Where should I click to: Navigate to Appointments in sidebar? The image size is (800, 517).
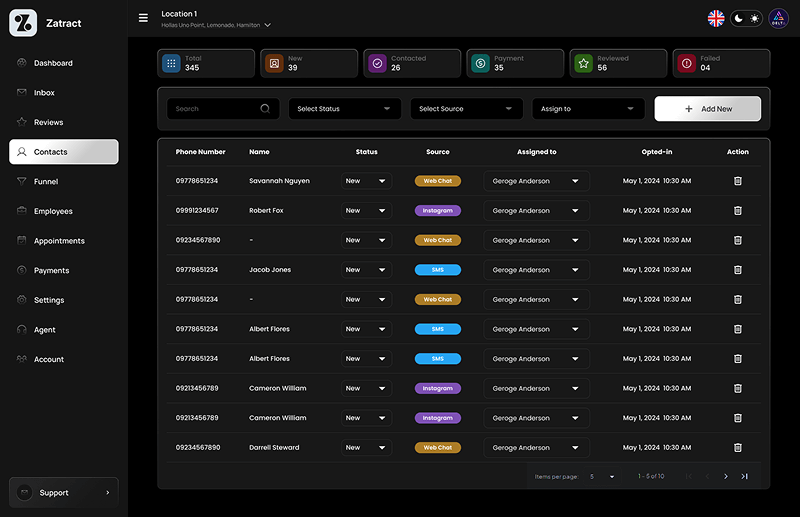(x=59, y=241)
